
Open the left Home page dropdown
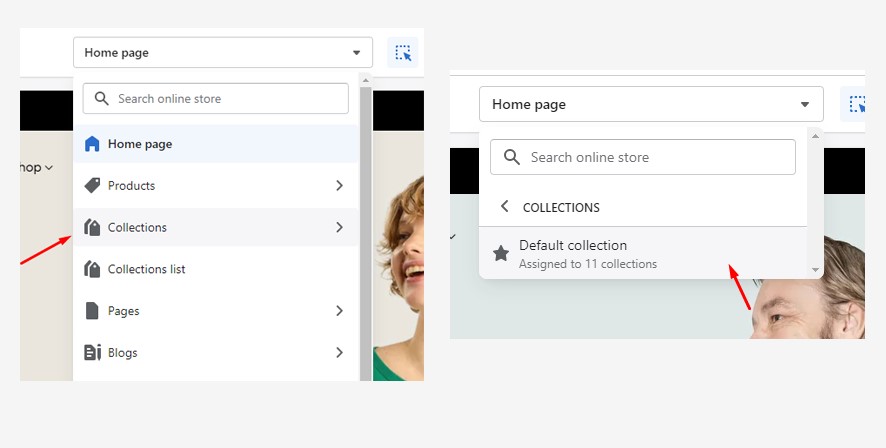pos(223,53)
